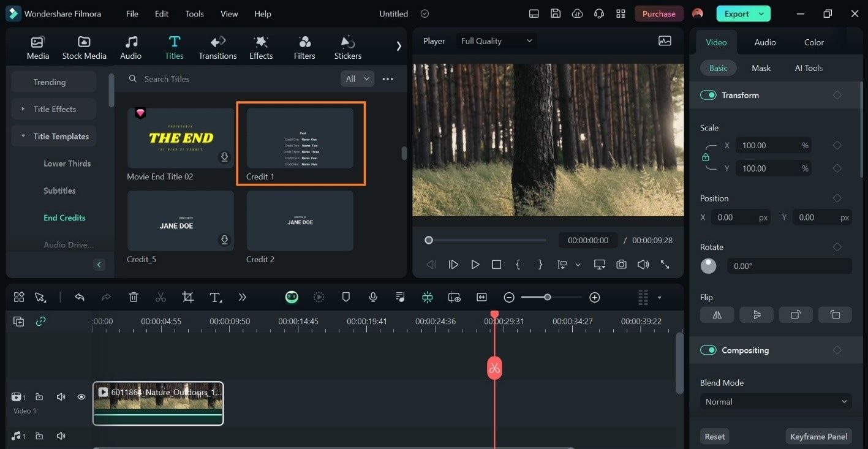Select the End Credits category
This screenshot has height=449, width=868.
click(64, 217)
